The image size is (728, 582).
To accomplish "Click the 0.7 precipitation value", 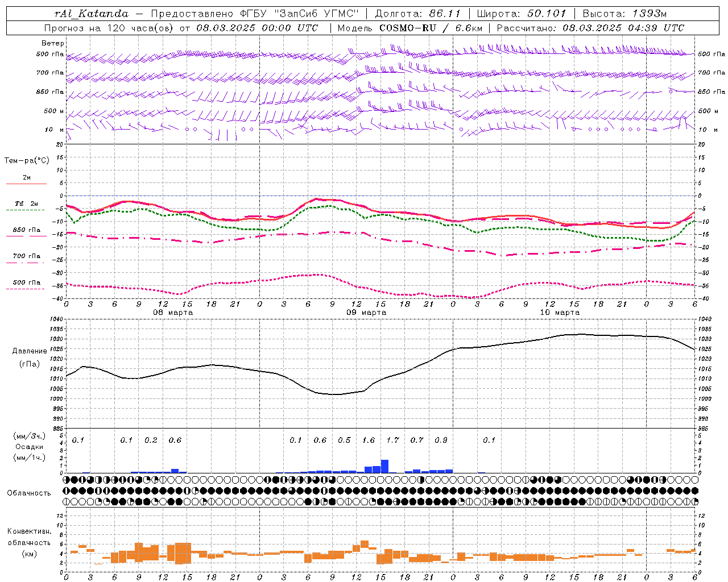I will pyautogui.click(x=417, y=440).
